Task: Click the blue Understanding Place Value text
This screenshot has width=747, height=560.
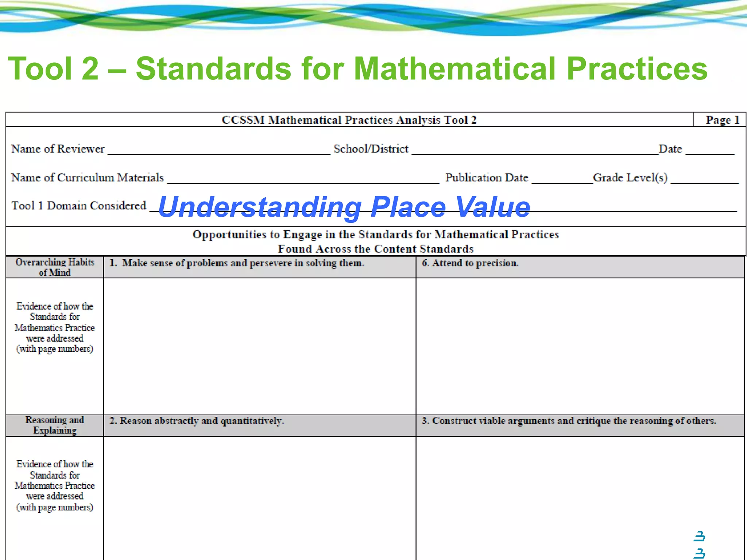Action: pos(344,207)
